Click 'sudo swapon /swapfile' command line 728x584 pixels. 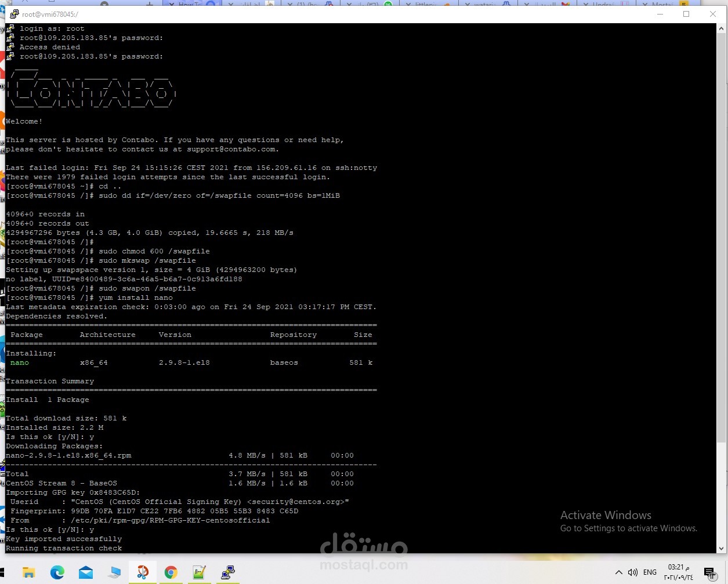(x=147, y=288)
